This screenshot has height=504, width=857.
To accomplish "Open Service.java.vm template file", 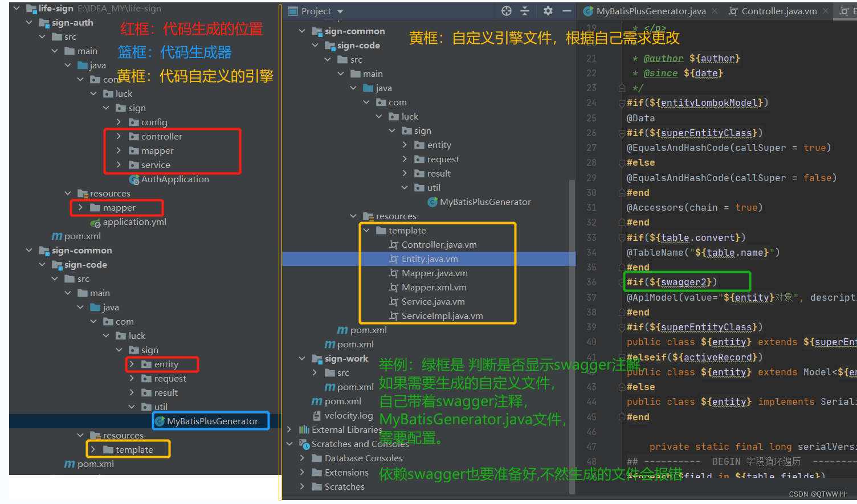I will tap(433, 302).
